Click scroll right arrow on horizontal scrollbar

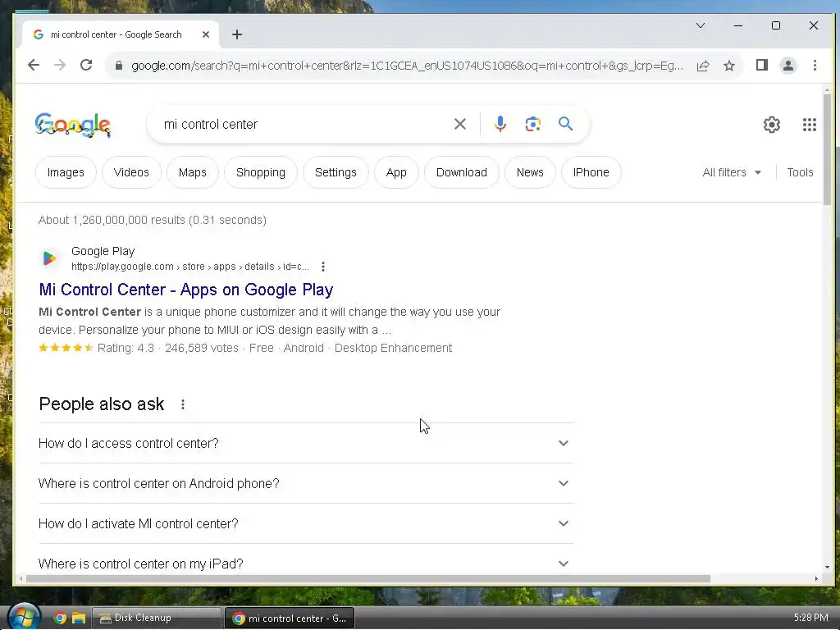[x=816, y=578]
